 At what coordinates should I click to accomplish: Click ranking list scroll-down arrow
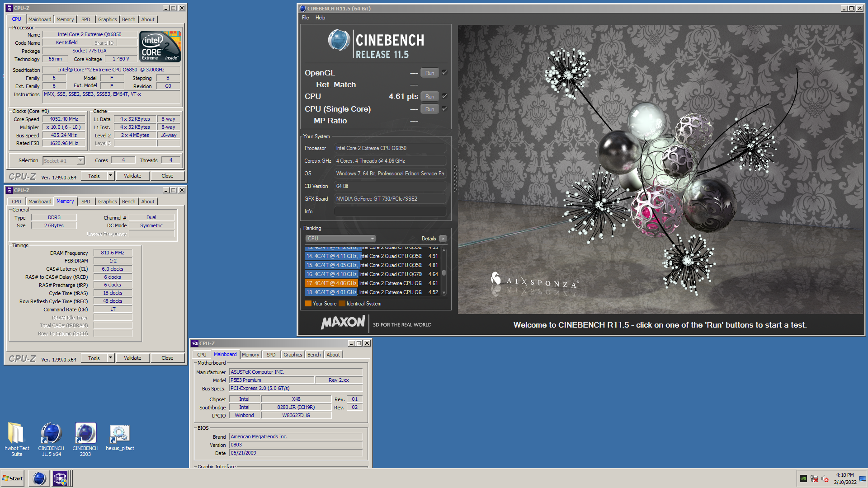pyautogui.click(x=444, y=293)
